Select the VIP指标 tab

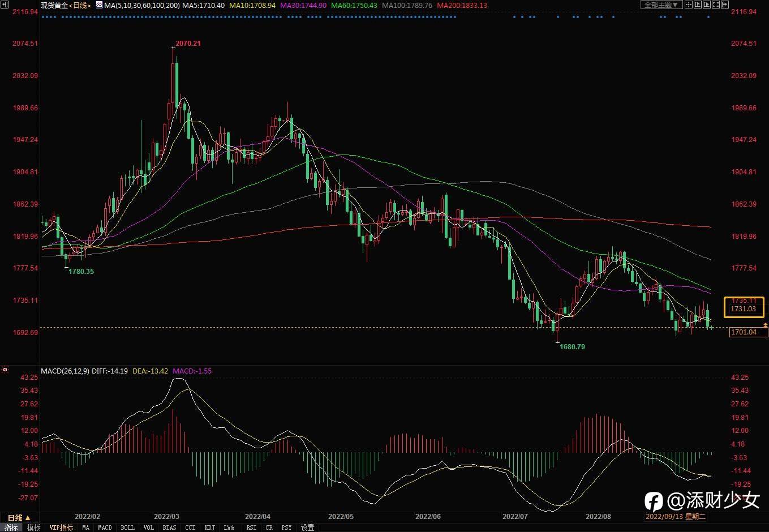61,527
